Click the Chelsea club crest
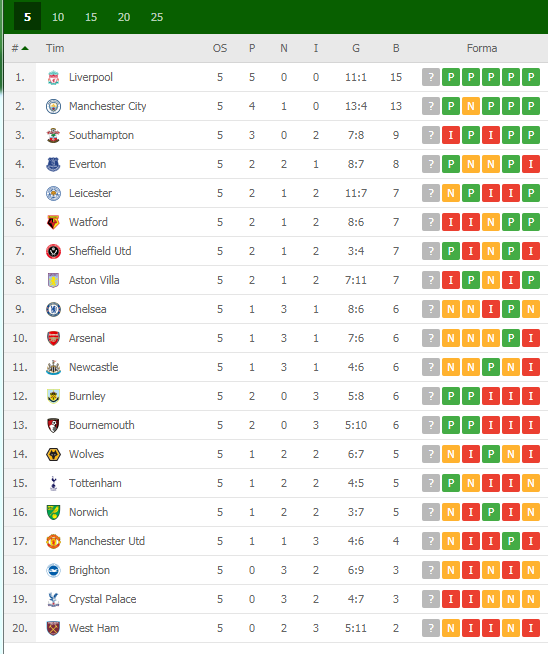 [53, 309]
